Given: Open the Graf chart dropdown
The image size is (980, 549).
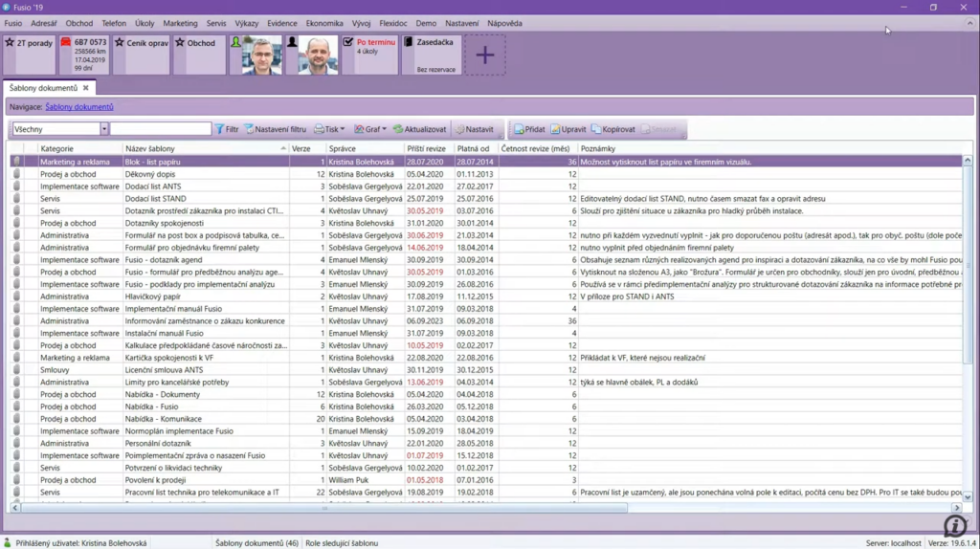Looking at the screenshot, I should click(370, 129).
